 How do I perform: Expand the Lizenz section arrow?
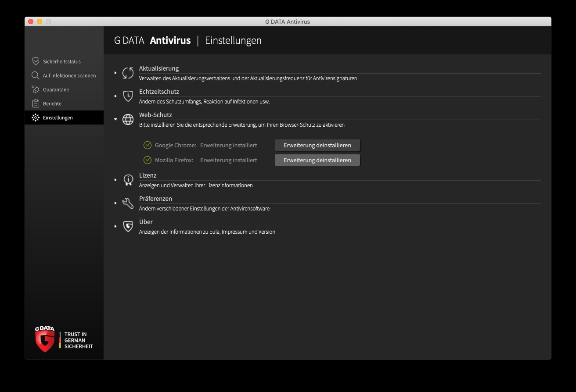(x=115, y=180)
